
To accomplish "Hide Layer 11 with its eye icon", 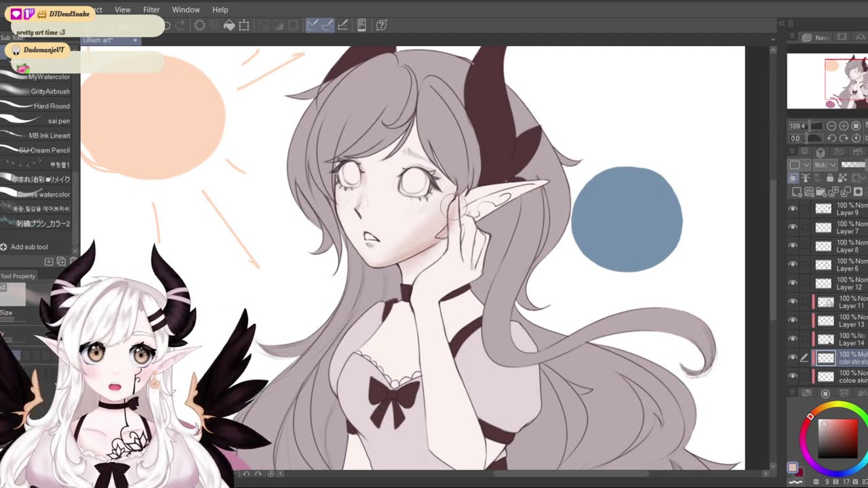I will (x=793, y=302).
